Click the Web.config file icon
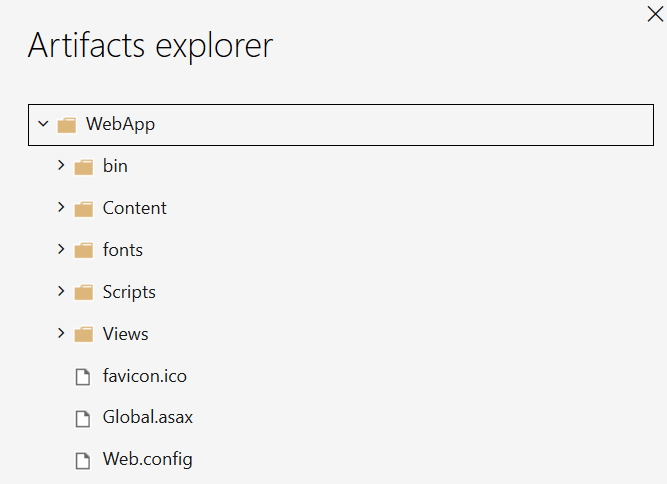This screenshot has height=484, width=667. [84, 461]
